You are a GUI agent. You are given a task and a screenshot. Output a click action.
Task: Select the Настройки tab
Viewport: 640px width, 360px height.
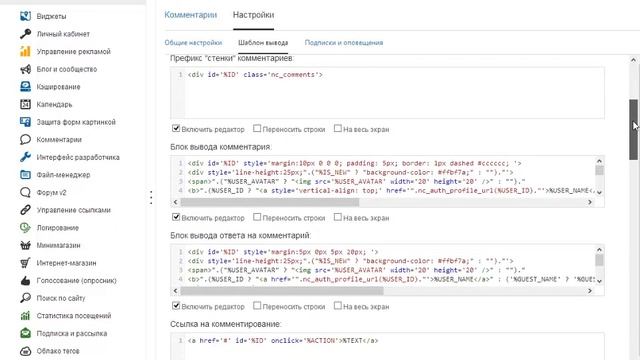click(x=253, y=15)
